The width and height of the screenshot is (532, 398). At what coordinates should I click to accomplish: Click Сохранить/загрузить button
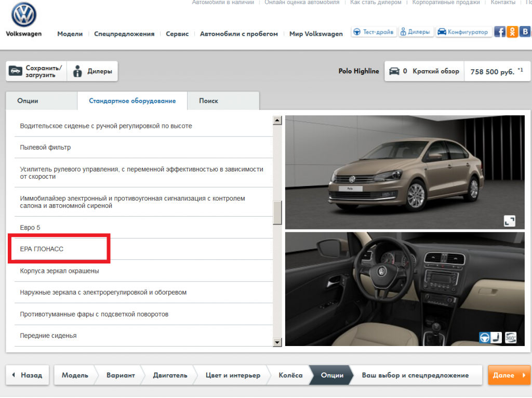(x=36, y=71)
